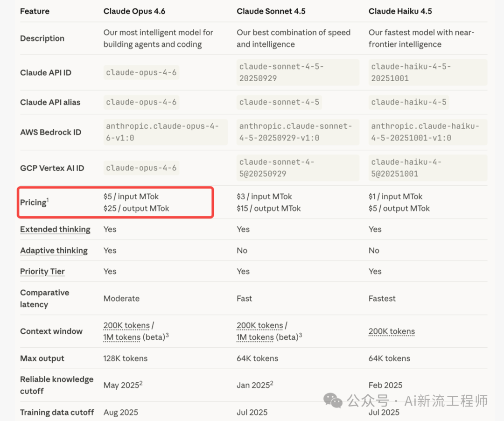Click footnote 2 beside May 2025 cutoff
504x421 pixels.
pyautogui.click(x=140, y=383)
